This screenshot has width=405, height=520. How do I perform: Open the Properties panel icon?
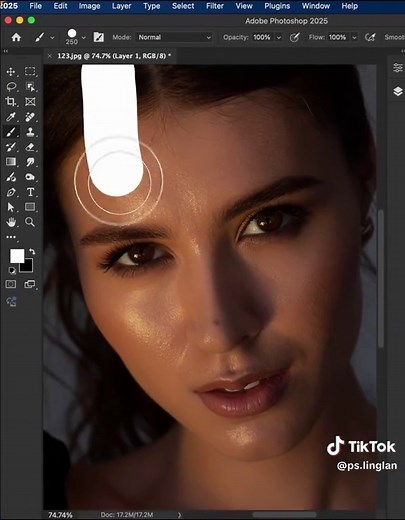click(398, 68)
